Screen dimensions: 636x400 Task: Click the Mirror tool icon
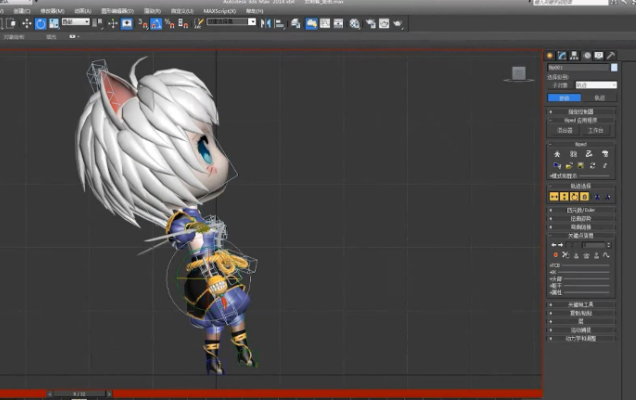click(265, 23)
